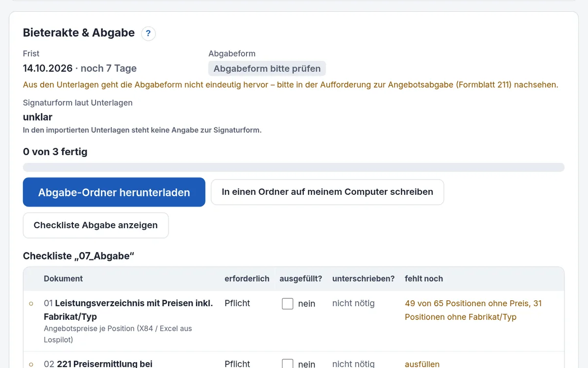
Task: Open the help icon beside Bieterakte & Abgabe
Action: pyautogui.click(x=148, y=33)
